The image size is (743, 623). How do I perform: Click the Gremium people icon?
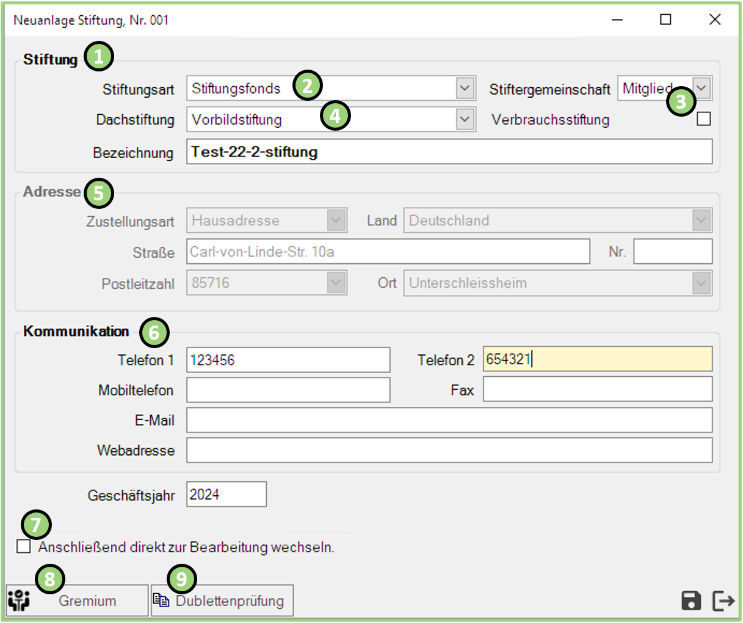coord(19,601)
